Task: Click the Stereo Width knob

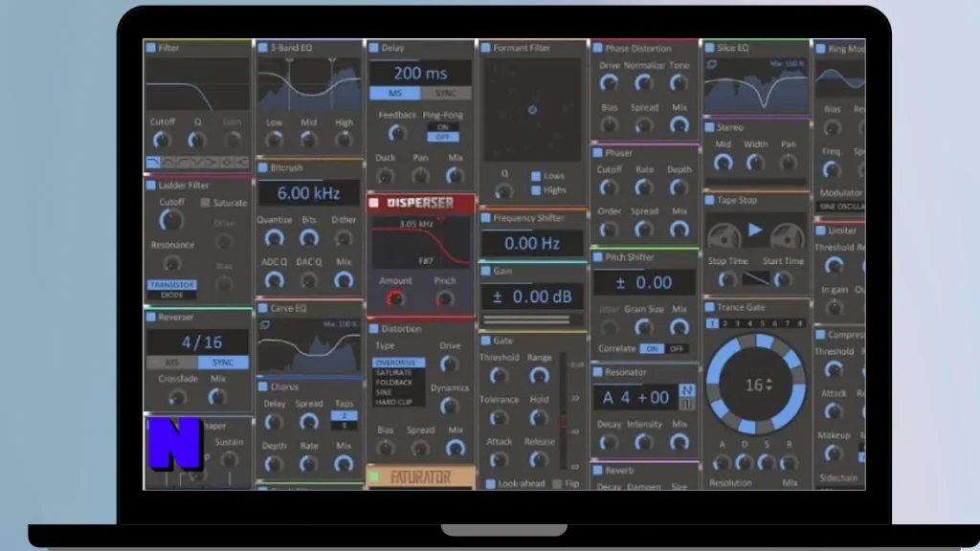Action: point(755,163)
